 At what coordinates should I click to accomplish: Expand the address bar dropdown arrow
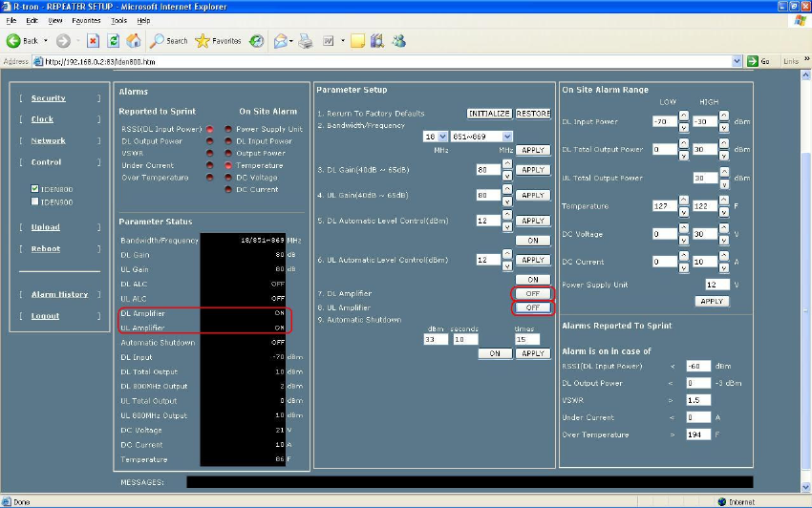(737, 61)
